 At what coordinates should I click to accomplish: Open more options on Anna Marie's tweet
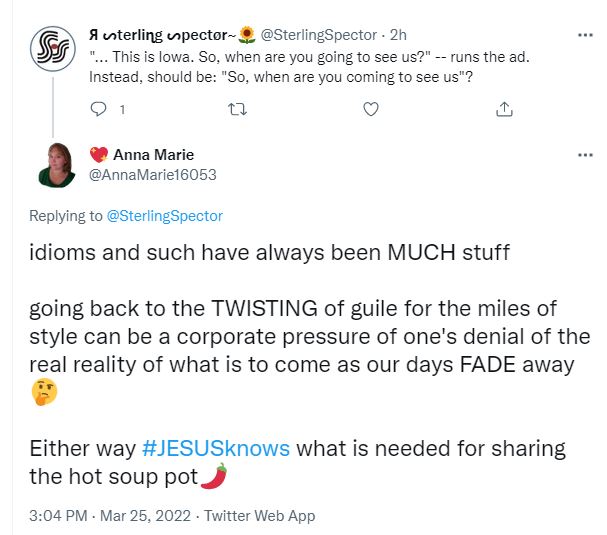click(585, 154)
